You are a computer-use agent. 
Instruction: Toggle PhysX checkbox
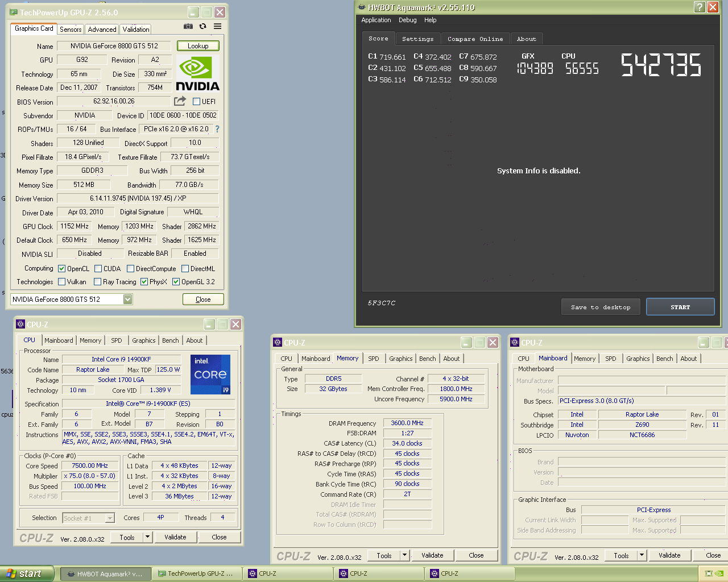[x=144, y=282]
